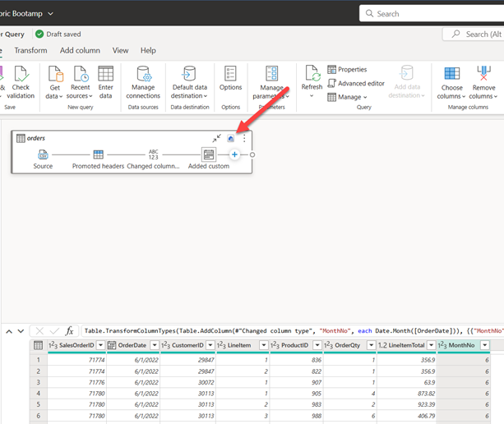The image size is (504, 424).
Task: Go to next step arrow
Action: [x=21, y=331]
